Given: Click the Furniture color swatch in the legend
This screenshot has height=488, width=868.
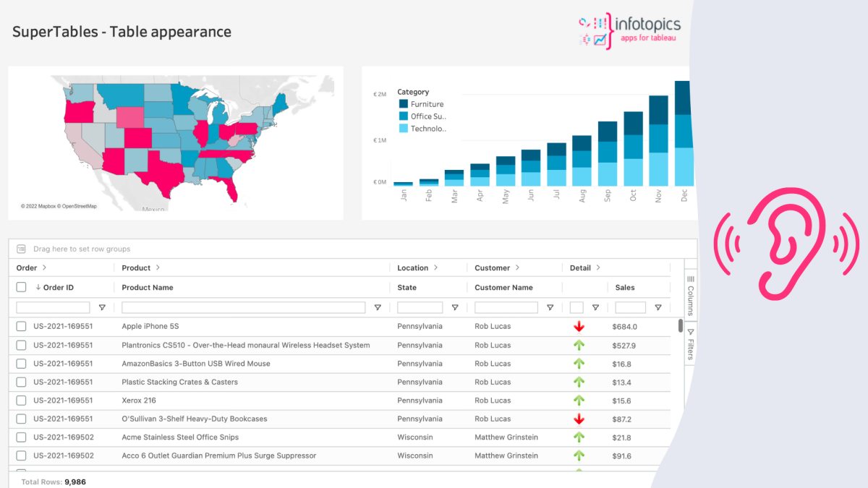Looking at the screenshot, I should pos(403,103).
